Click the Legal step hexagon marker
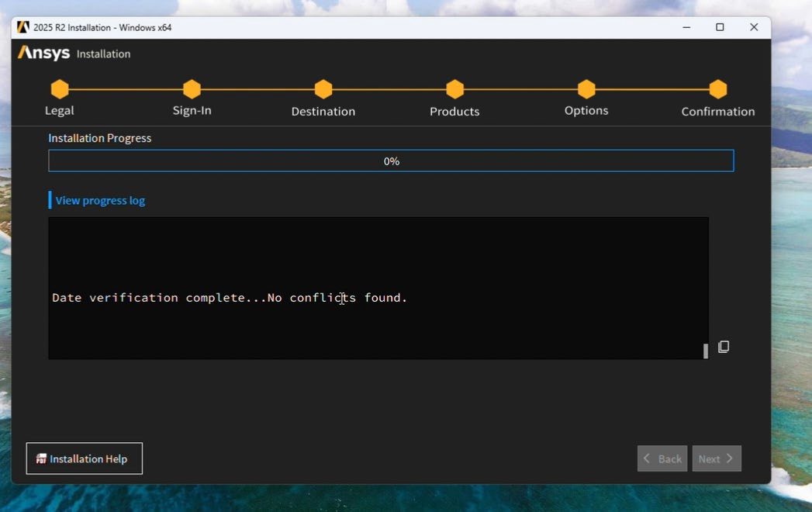812x512 pixels. point(60,89)
